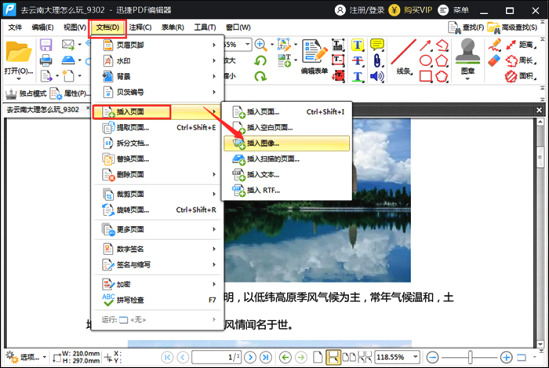Select 提取页面 menu item
This screenshot has width=549, height=368.
point(158,127)
